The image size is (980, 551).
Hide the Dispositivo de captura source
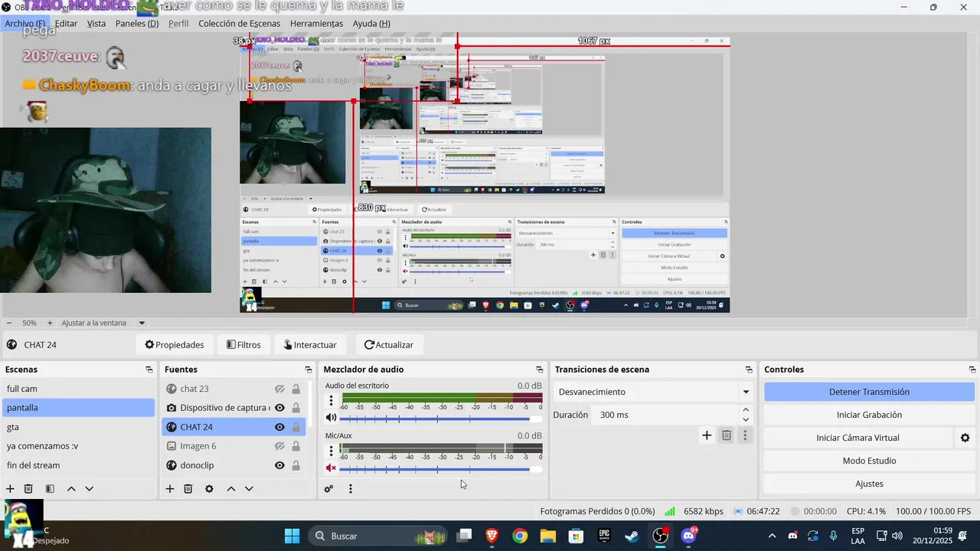point(279,408)
